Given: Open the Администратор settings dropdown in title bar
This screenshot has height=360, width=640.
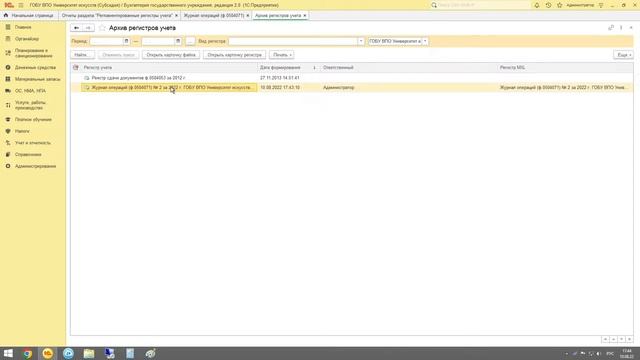Looking at the screenshot, I should pos(601,5).
